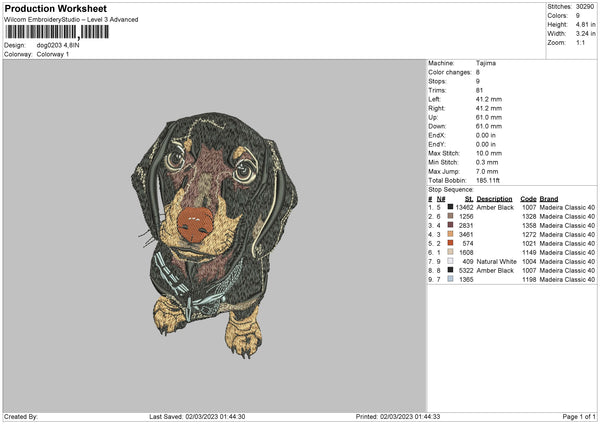Click the color swatch for code 1328
This screenshot has width=600, height=424.
tap(450, 216)
